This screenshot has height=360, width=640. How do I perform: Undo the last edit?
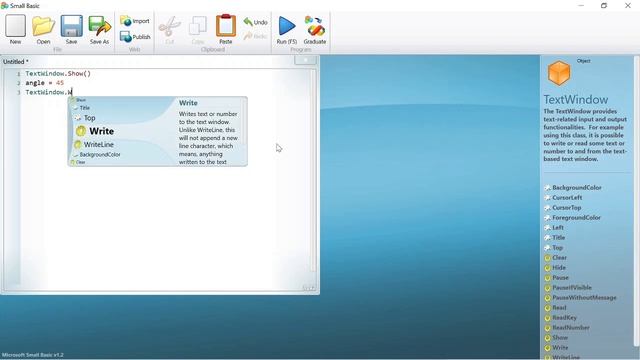point(256,22)
